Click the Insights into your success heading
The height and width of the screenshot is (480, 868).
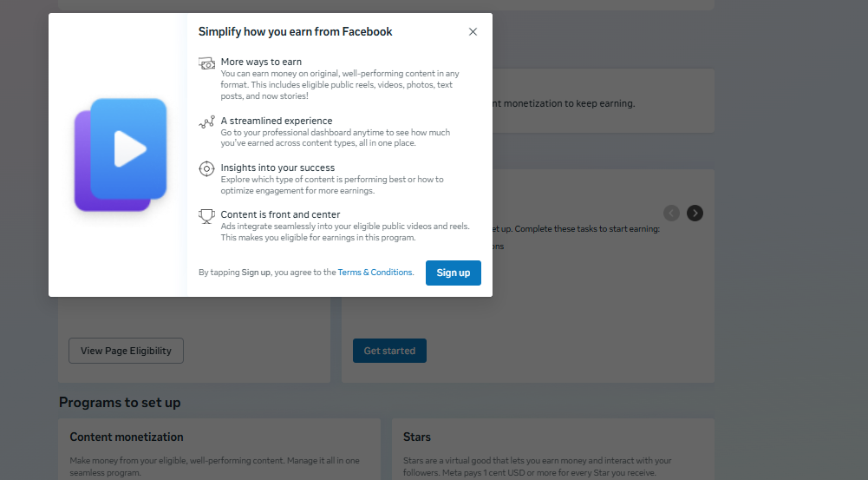click(x=277, y=168)
